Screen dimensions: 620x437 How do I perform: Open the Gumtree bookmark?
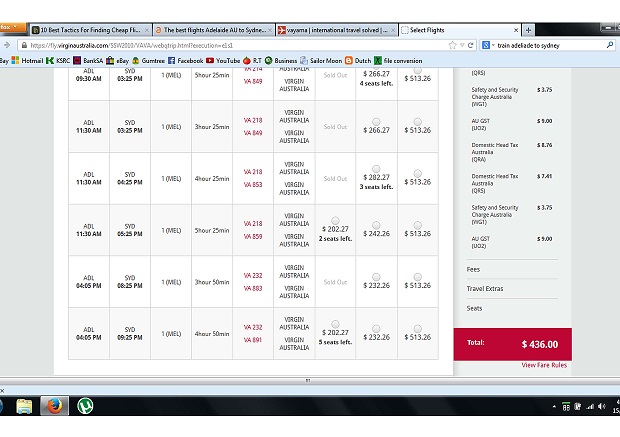(148, 61)
